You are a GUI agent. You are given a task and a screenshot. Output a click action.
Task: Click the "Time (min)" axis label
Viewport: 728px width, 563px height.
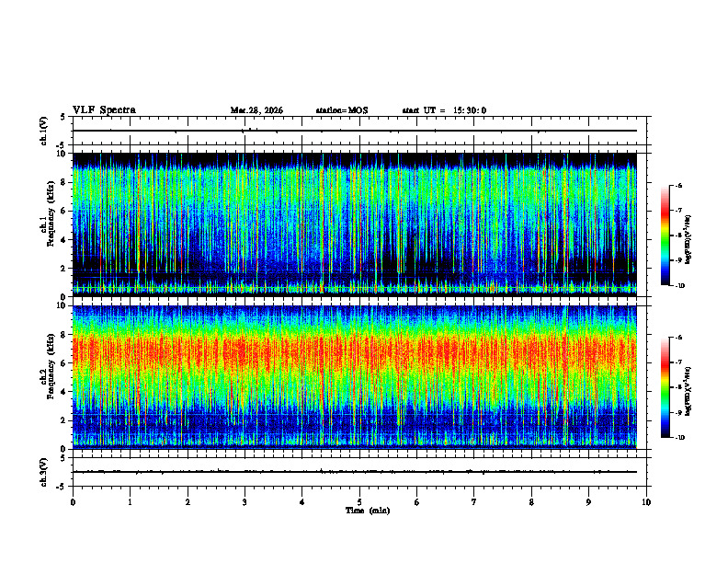pyautogui.click(x=368, y=511)
